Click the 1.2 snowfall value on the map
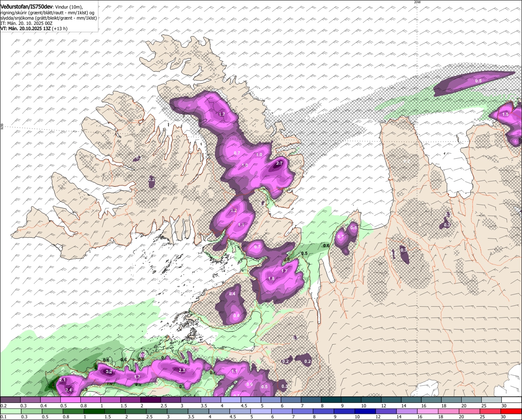Screen dimensions: 522x420 pyautogui.click(x=234, y=211)
